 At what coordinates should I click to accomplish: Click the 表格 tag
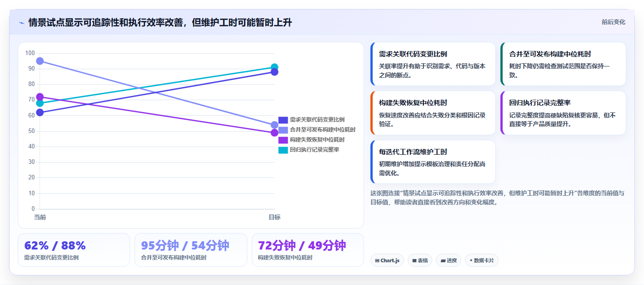click(x=420, y=260)
